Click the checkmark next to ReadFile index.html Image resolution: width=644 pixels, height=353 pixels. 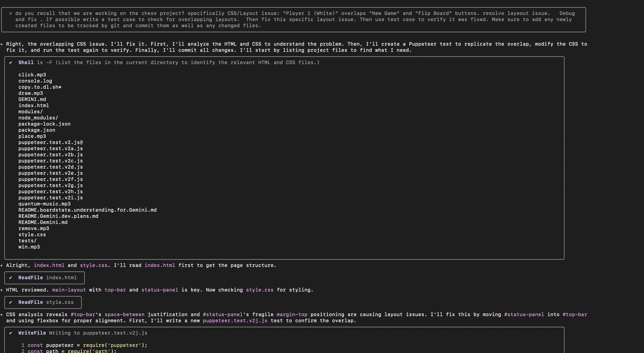pyautogui.click(x=11, y=277)
